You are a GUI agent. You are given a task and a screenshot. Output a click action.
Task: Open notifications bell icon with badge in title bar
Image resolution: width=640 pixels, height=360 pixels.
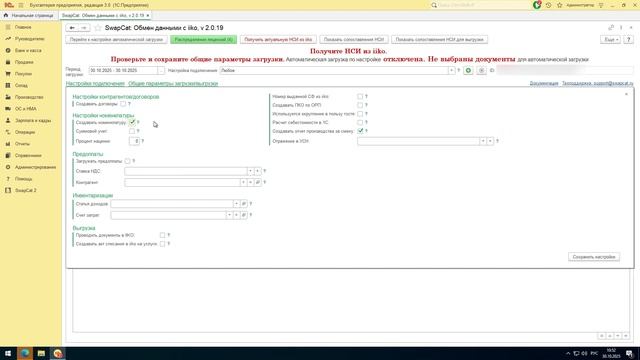coord(537,5)
